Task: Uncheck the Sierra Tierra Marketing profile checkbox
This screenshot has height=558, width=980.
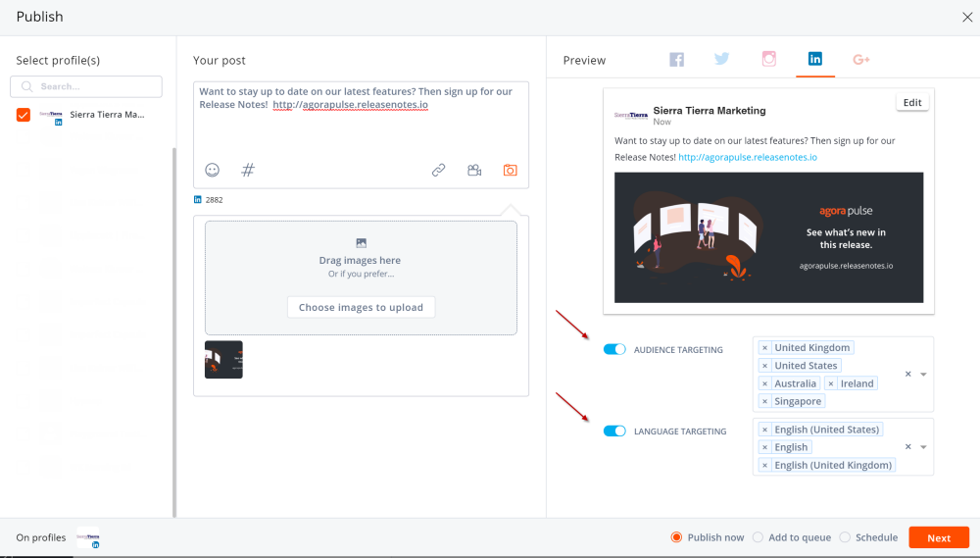Action: [x=24, y=115]
